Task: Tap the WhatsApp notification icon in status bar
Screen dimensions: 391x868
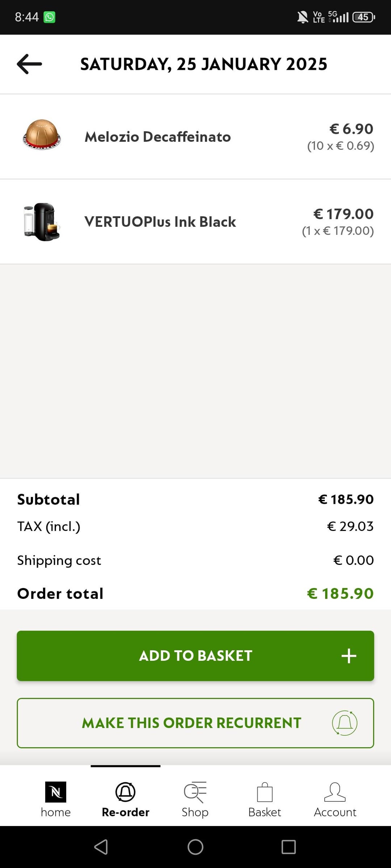Action: [49, 17]
